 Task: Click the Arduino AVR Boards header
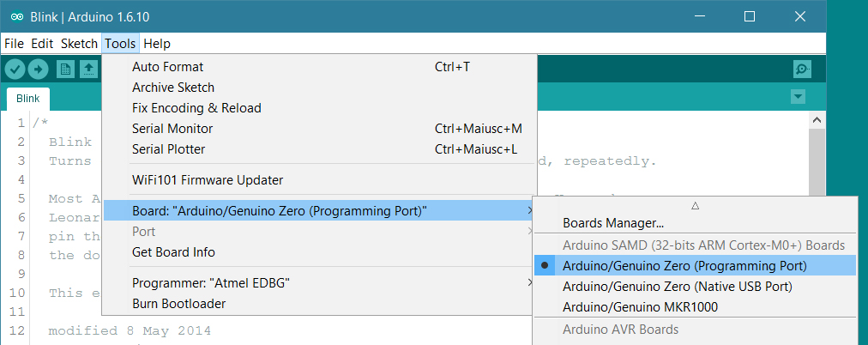(x=621, y=330)
